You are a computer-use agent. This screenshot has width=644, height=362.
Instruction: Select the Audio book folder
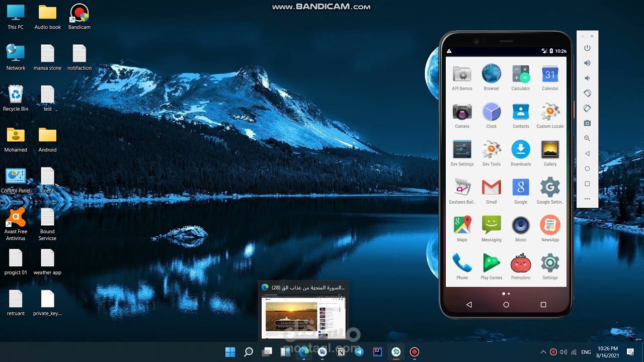pos(48,17)
